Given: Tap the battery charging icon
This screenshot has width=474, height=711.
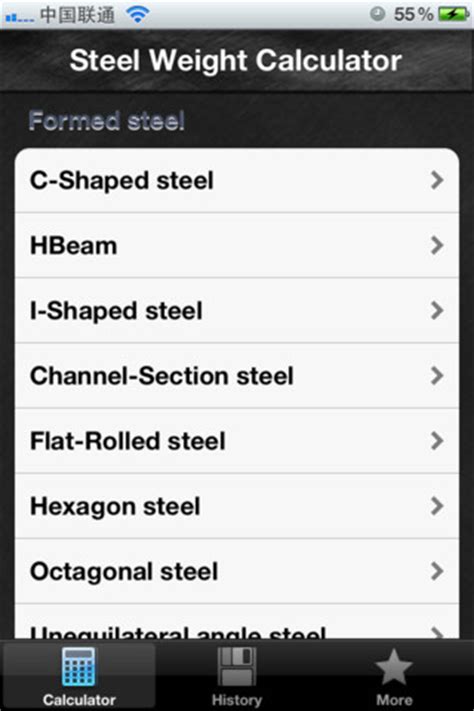Looking at the screenshot, I should click(454, 15).
